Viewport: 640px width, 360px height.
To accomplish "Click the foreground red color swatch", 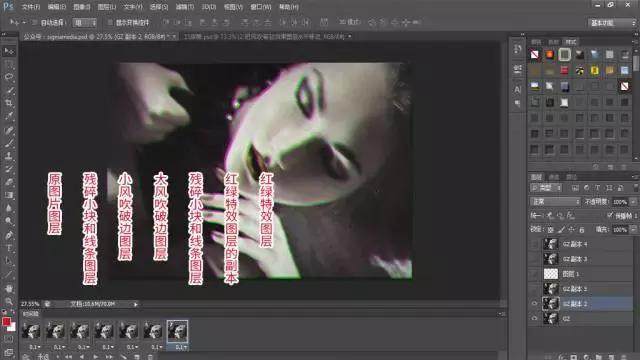I will pos(6,322).
